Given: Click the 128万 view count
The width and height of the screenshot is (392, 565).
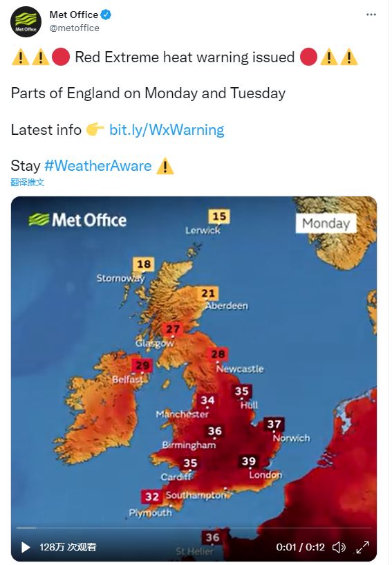Looking at the screenshot, I should pyautogui.click(x=68, y=547).
